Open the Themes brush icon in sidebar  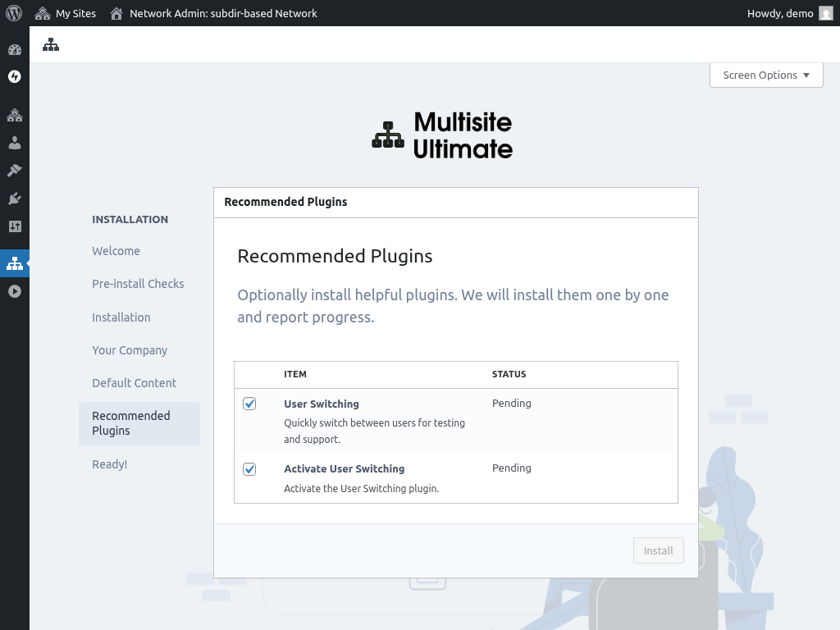coord(15,171)
